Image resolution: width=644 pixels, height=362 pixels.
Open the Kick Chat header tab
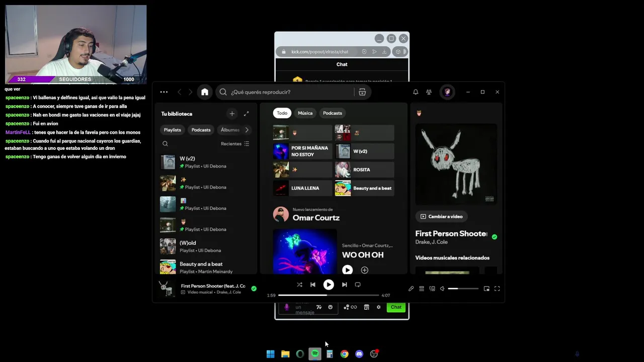click(342, 64)
